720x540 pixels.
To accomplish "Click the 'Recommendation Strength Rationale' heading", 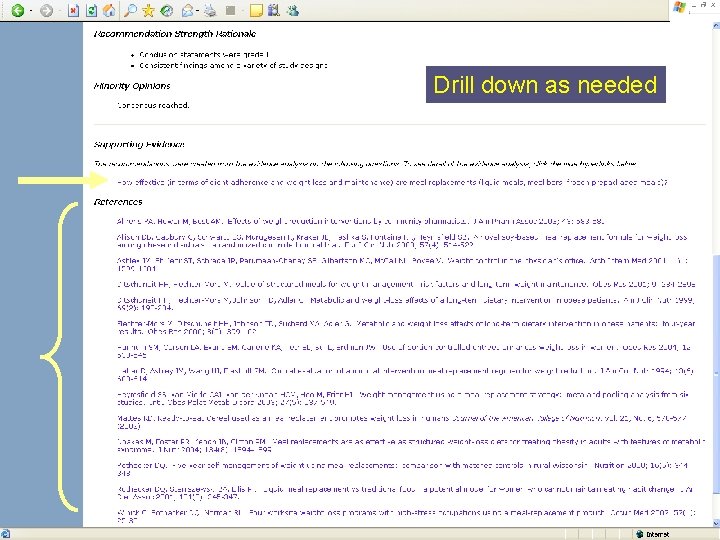I will coord(174,34).
